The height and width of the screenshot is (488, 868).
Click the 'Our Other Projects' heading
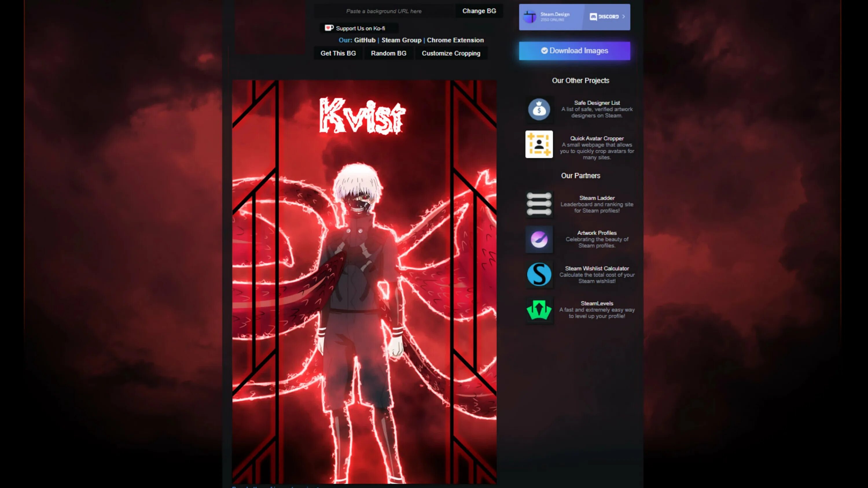coord(580,80)
